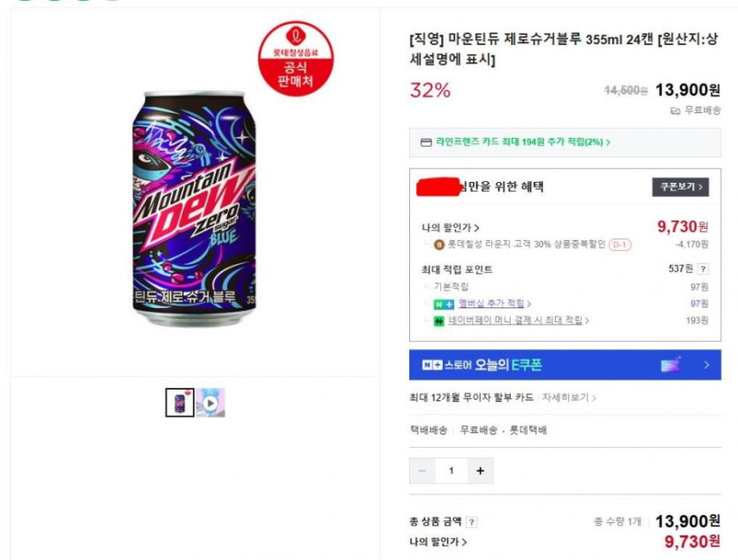
Task: Click the green Naver Pay icon
Action: click(438, 321)
